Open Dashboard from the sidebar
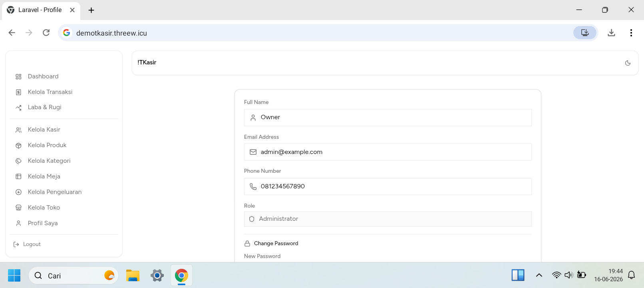This screenshot has height=288, width=644. pyautogui.click(x=64, y=76)
